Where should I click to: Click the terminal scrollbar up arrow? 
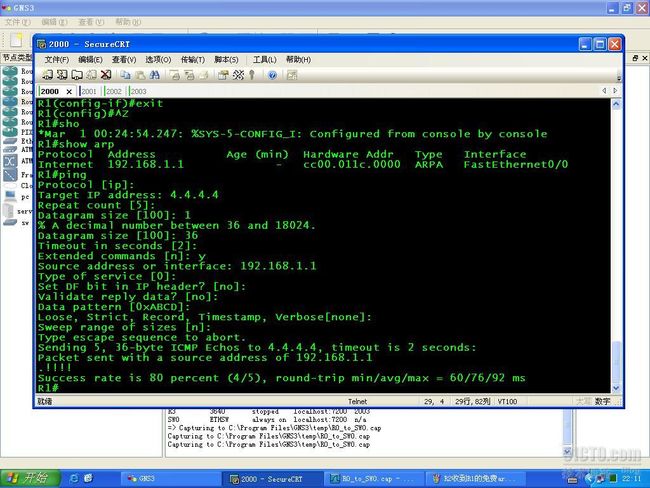[616, 104]
